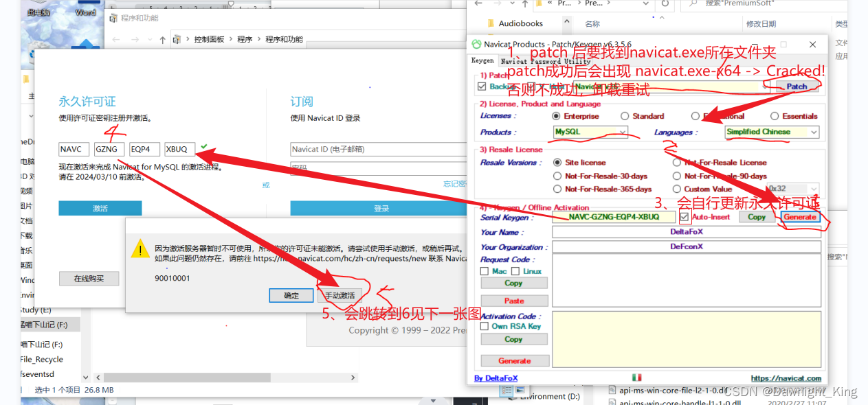This screenshot has width=868, height=405.
Task: Click 手动激活 manual activation button
Action: [x=340, y=295]
